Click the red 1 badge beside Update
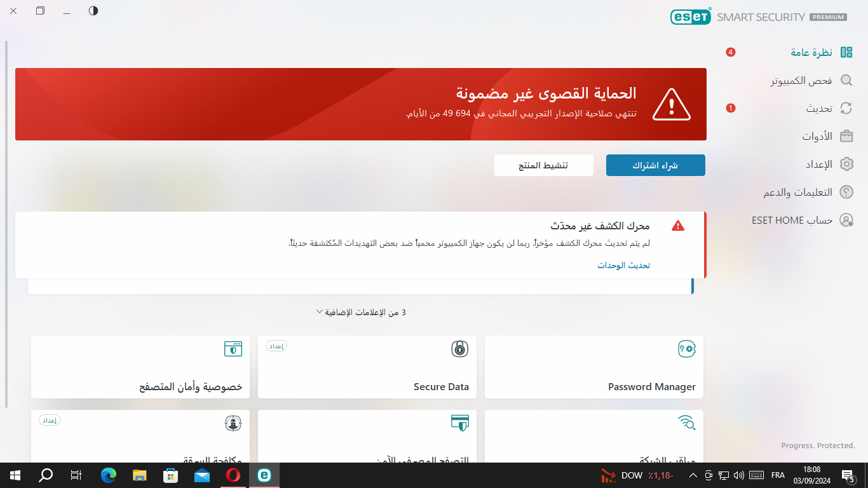 731,109
